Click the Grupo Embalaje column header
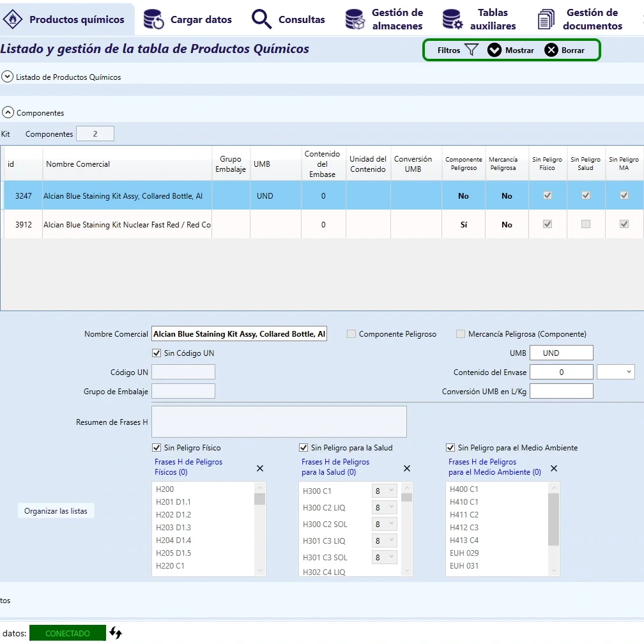The image size is (644, 644). (x=231, y=164)
